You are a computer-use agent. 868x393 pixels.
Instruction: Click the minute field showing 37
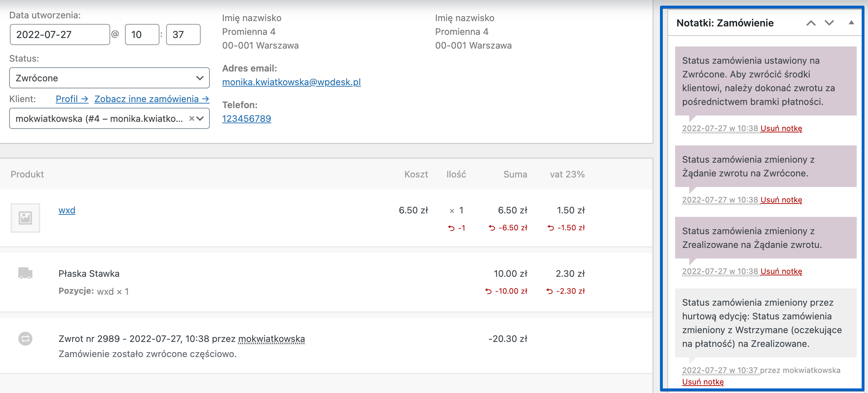pyautogui.click(x=183, y=35)
